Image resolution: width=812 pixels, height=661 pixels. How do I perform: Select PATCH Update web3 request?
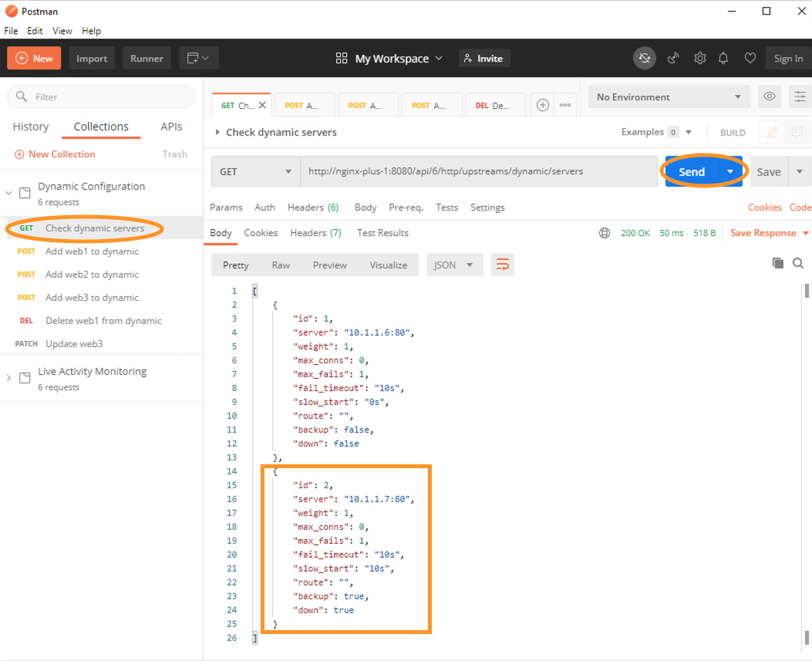pos(102,344)
